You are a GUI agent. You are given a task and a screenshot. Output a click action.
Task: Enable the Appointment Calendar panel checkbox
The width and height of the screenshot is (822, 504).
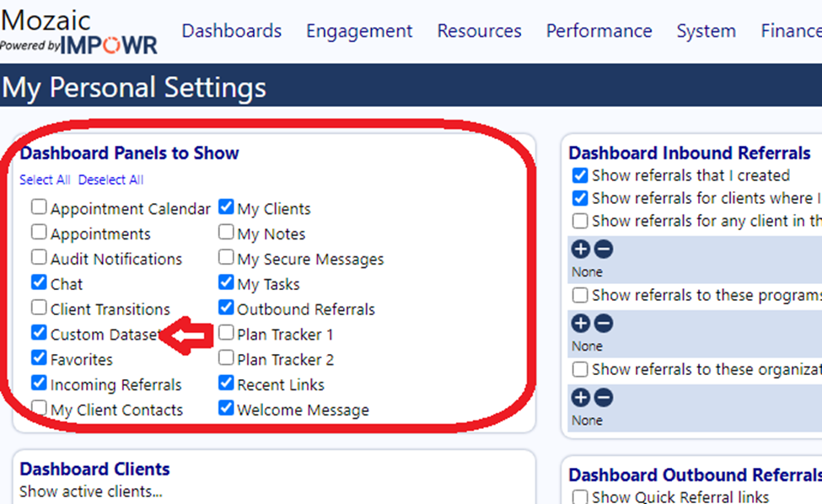(39, 207)
